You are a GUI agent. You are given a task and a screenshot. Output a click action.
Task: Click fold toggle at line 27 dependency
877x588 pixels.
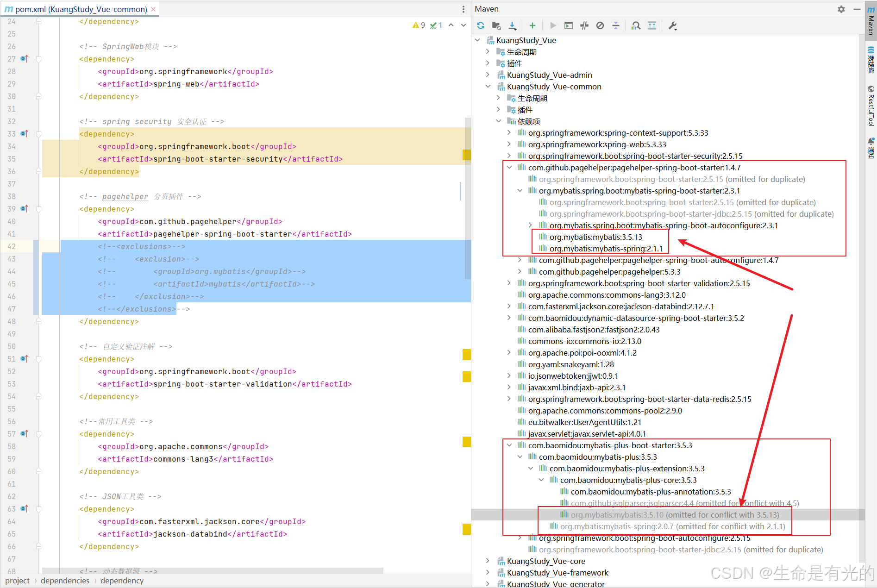click(x=39, y=59)
